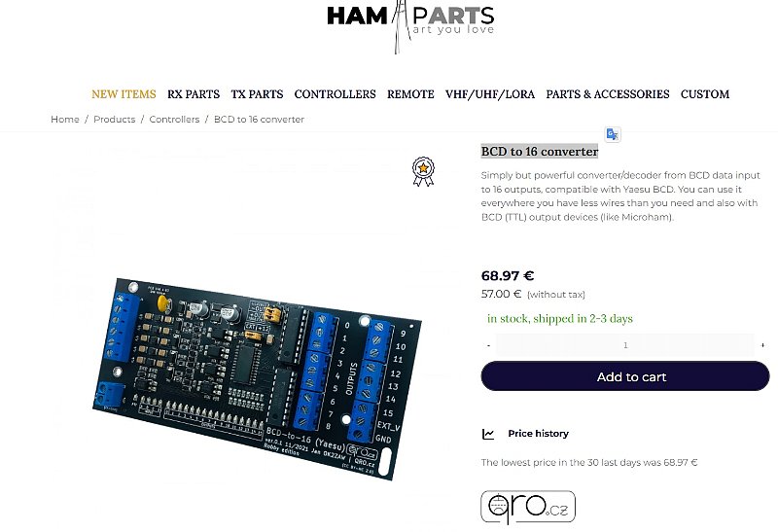The height and width of the screenshot is (532, 778).
Task: Open the CONTROLLERS menu
Action: click(x=335, y=94)
